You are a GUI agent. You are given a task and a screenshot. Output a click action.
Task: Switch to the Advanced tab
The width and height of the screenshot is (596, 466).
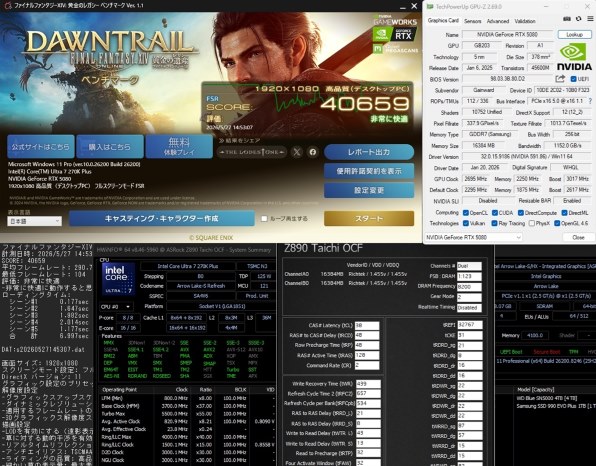[498, 21]
